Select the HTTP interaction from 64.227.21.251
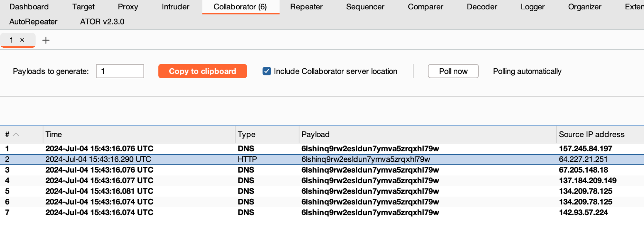Viewport: 644px width, 247px height. (x=322, y=159)
